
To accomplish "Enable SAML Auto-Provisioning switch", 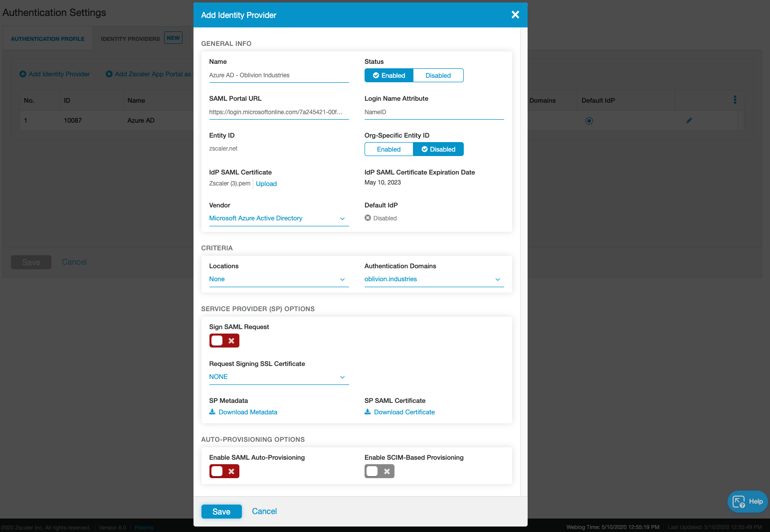I will tap(224, 471).
